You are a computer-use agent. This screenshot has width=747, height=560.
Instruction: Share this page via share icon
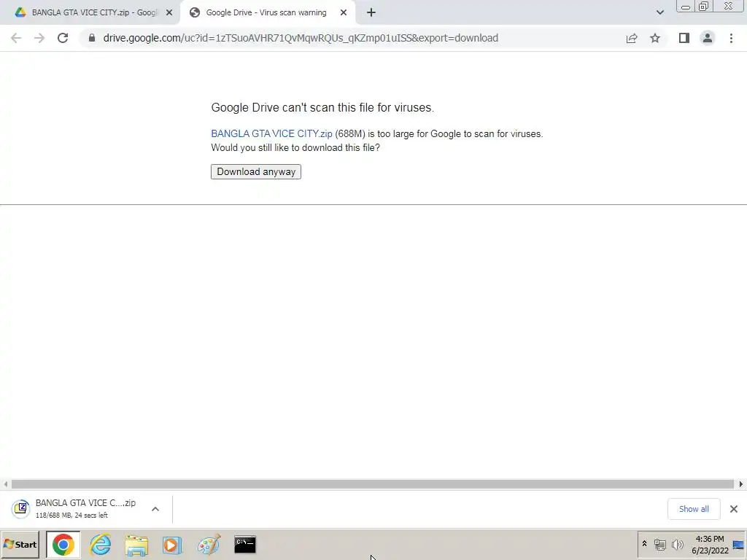pos(632,38)
